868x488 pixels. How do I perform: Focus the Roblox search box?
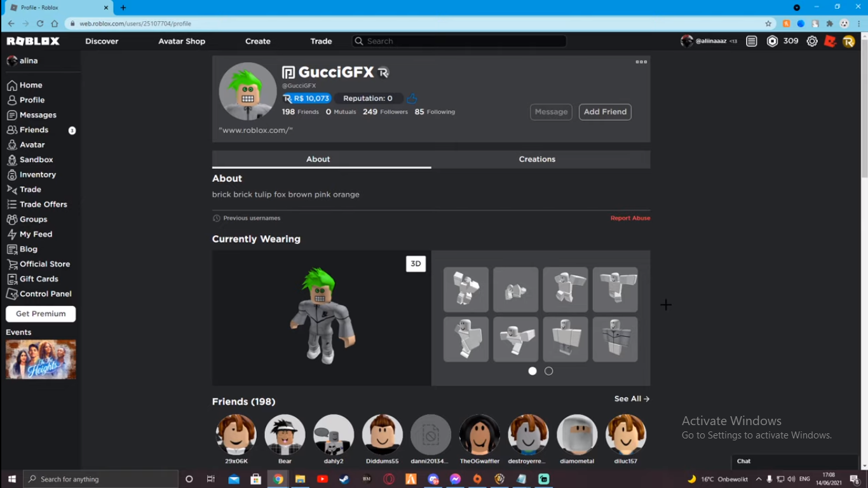click(459, 41)
